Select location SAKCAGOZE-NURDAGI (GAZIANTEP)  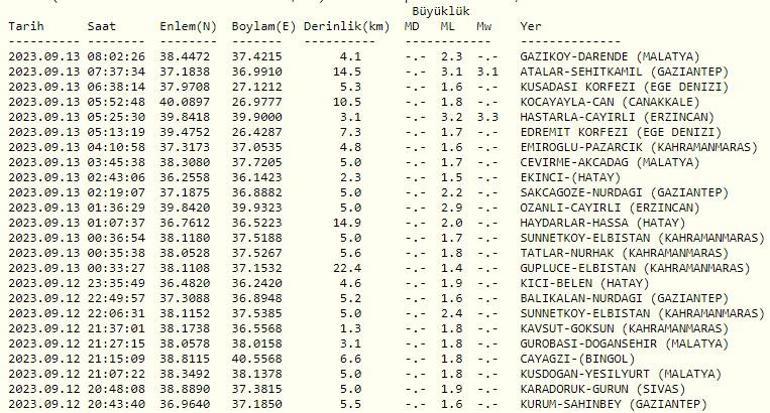[x=625, y=193]
